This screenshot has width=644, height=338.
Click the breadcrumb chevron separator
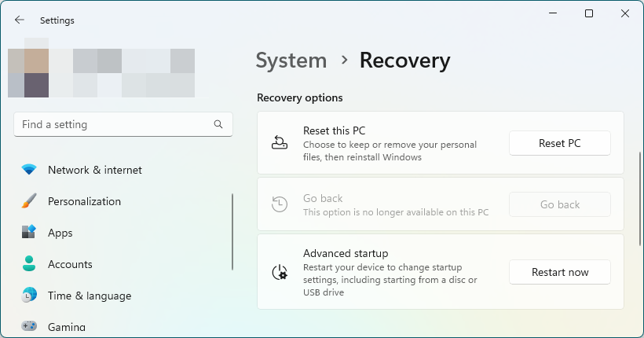pos(344,61)
